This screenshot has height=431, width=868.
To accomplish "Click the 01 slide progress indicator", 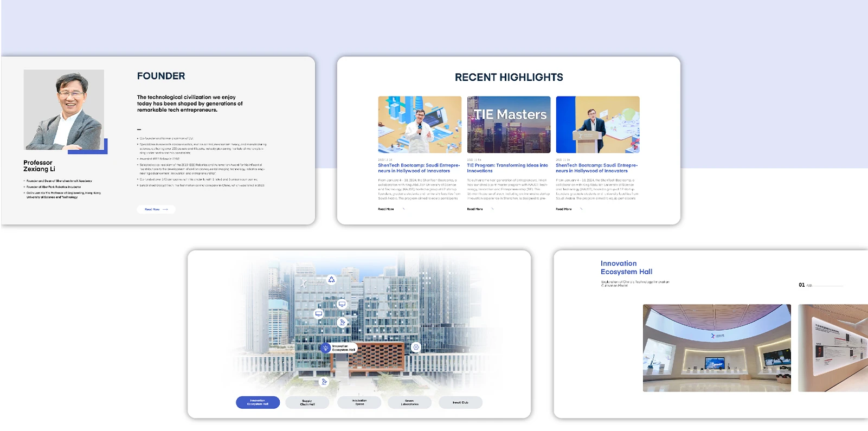I will (x=802, y=285).
